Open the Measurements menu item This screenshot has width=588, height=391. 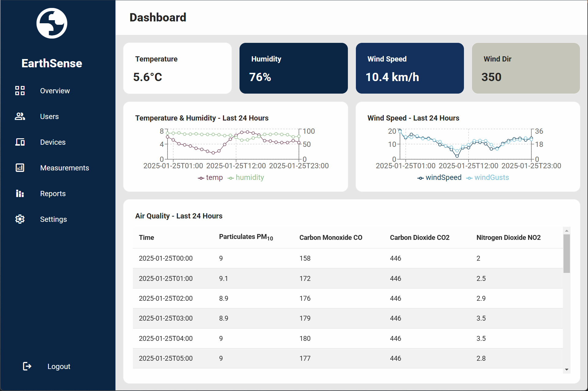click(64, 168)
